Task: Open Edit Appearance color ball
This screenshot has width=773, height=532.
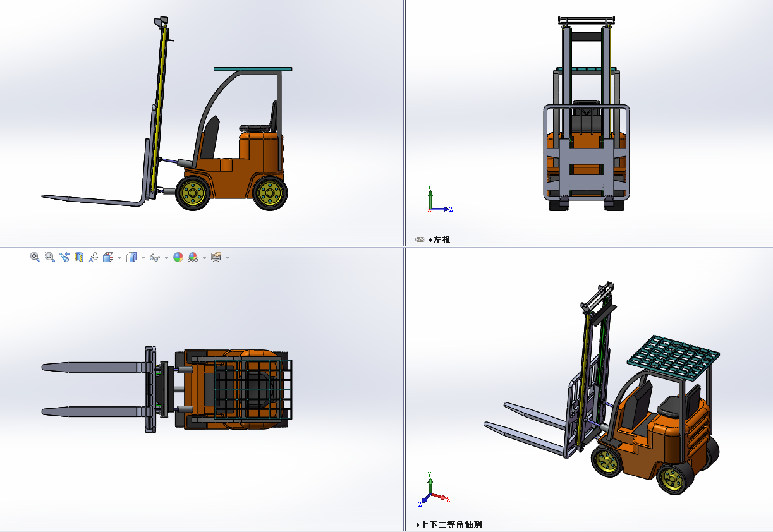Action: tap(178, 257)
